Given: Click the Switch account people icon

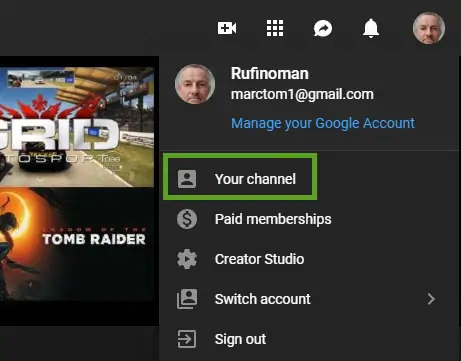Looking at the screenshot, I should coord(187,299).
